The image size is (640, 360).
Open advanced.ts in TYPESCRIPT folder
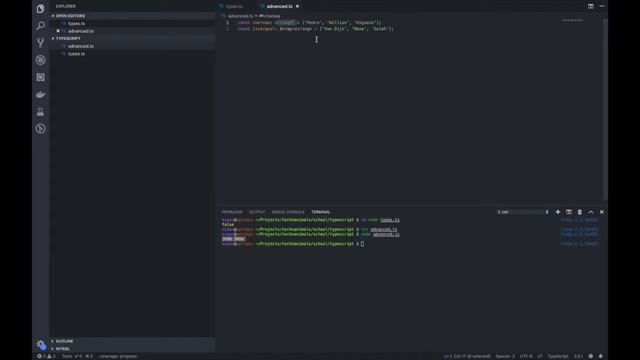pos(80,46)
